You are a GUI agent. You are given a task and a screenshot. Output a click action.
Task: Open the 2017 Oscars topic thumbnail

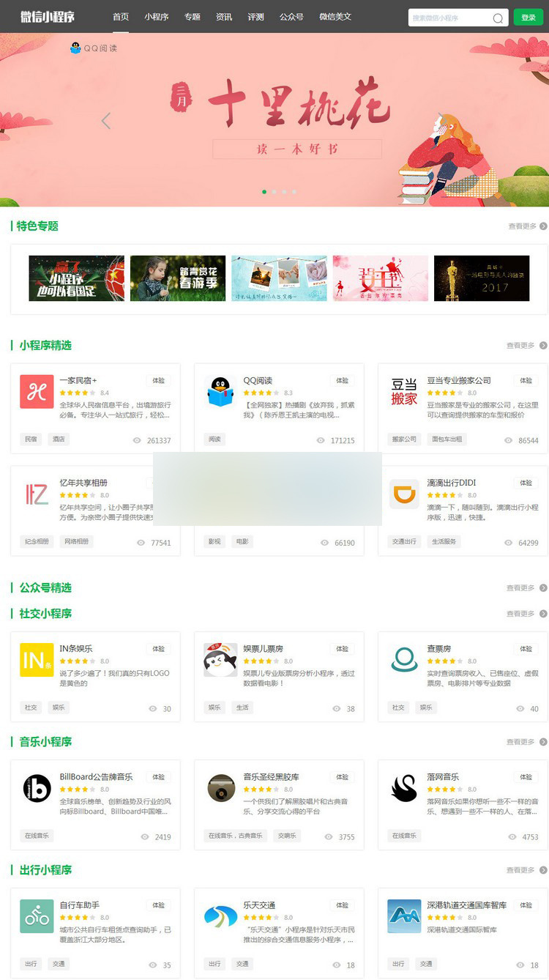(x=482, y=278)
